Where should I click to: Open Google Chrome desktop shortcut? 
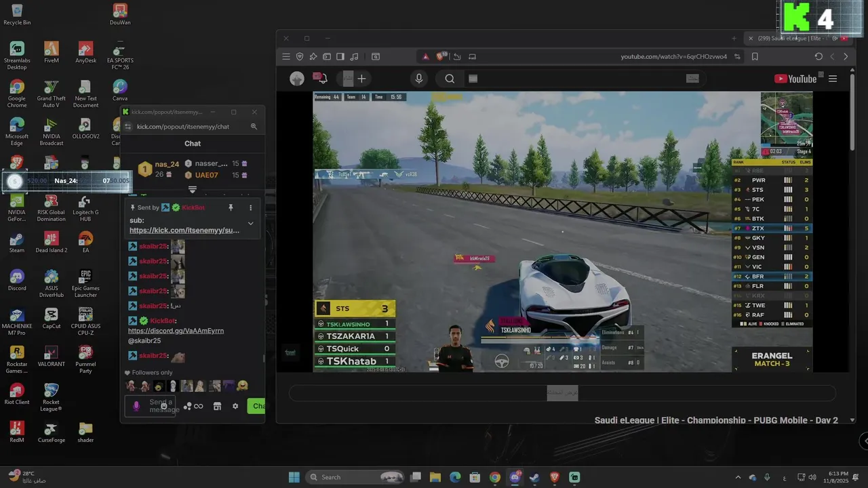point(17,94)
